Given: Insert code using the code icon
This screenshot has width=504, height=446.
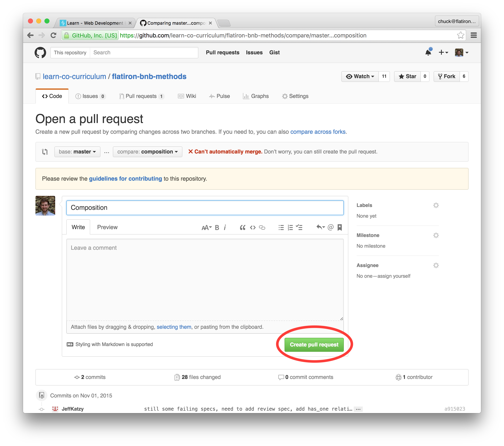Looking at the screenshot, I should click(253, 228).
